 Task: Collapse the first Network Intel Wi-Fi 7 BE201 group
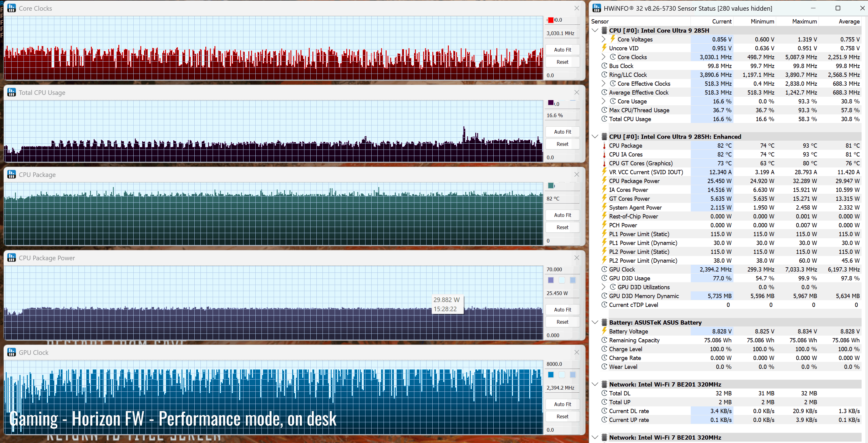click(x=595, y=384)
